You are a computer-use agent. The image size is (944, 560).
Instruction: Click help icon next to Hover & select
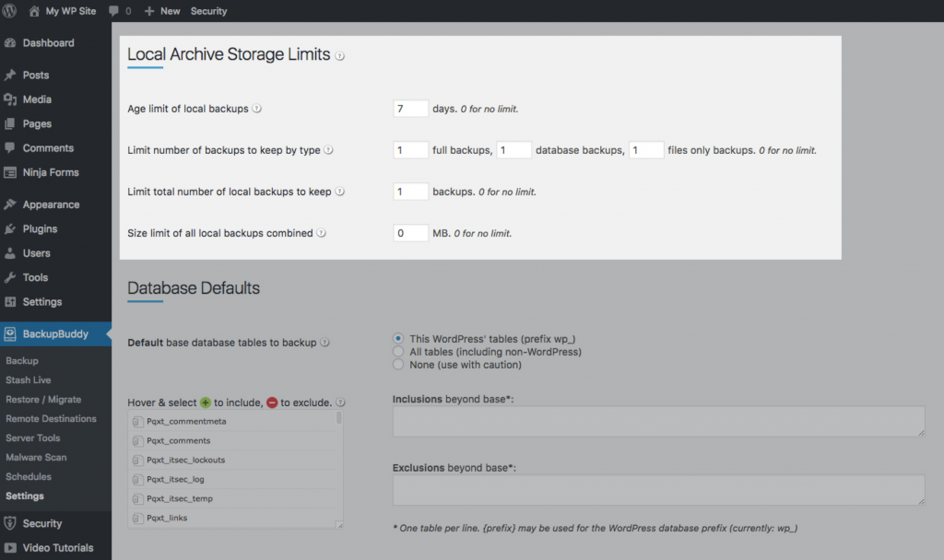point(340,402)
